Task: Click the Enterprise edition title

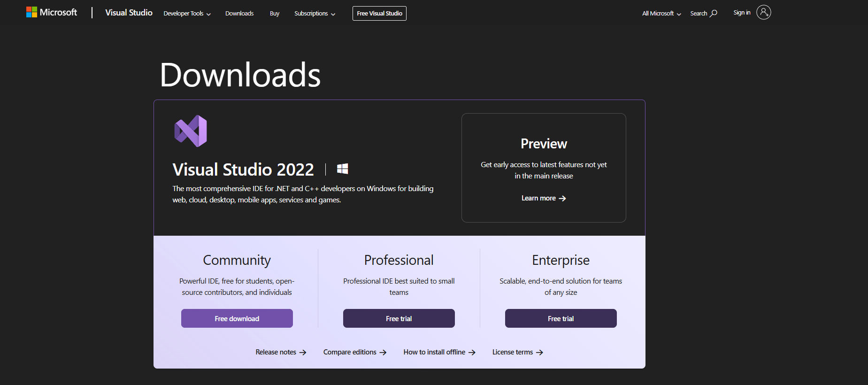Action: click(x=561, y=260)
